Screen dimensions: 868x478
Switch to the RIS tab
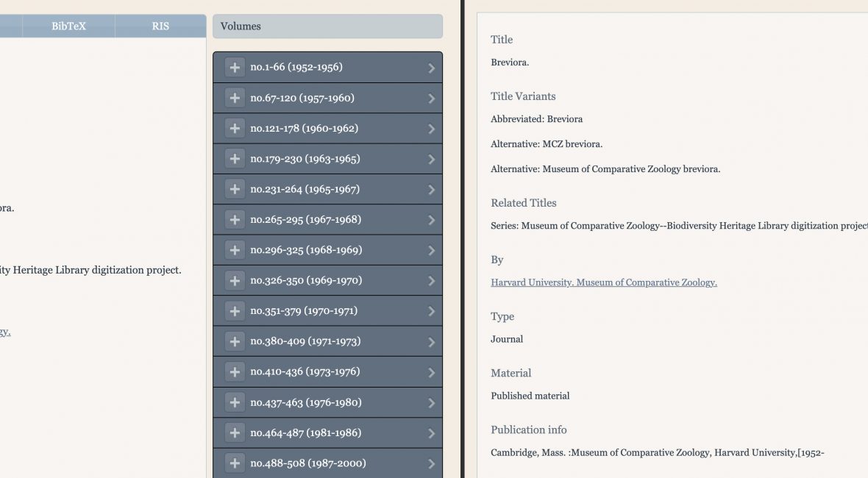160,26
